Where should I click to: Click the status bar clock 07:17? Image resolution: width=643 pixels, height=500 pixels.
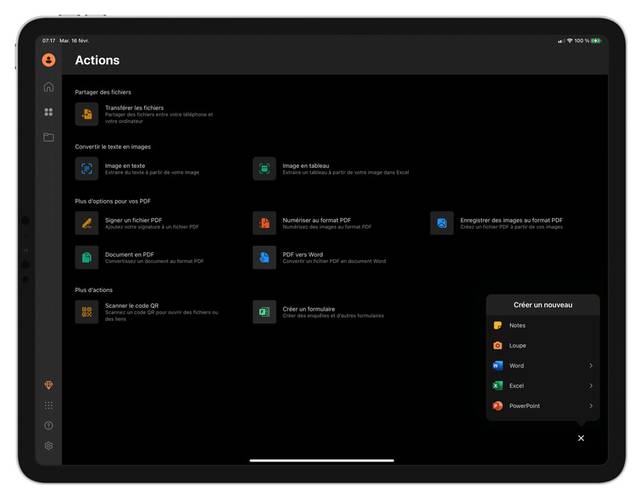coord(48,41)
